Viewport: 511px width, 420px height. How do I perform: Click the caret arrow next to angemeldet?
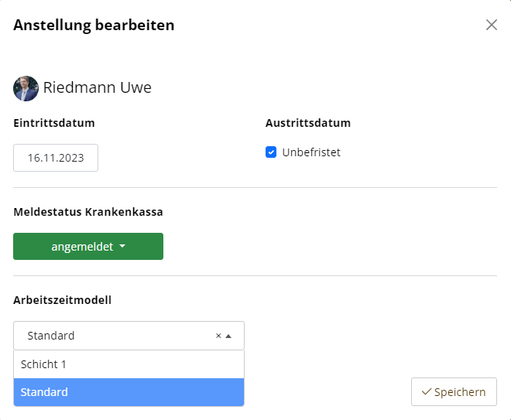(x=122, y=246)
